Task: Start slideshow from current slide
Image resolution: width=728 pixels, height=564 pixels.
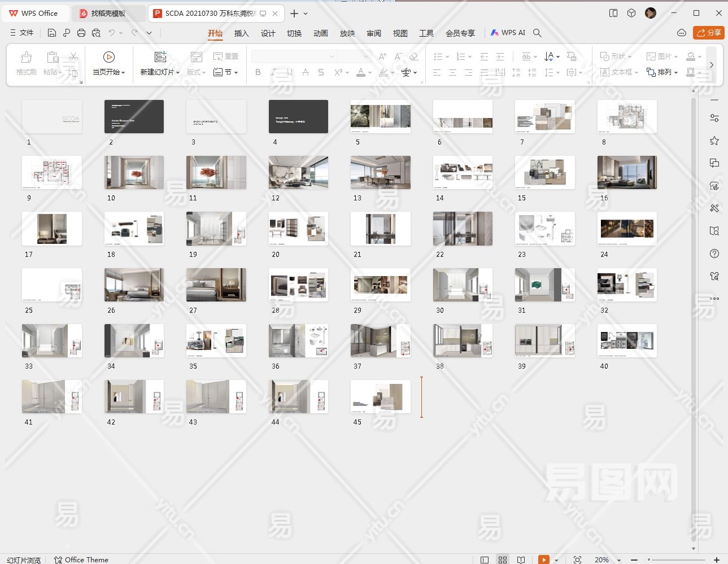Action: (x=108, y=57)
